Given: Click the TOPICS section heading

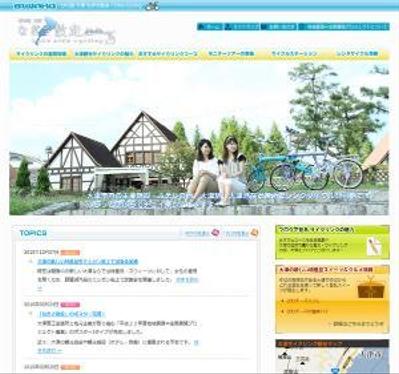Looking at the screenshot, I should click(x=33, y=233).
